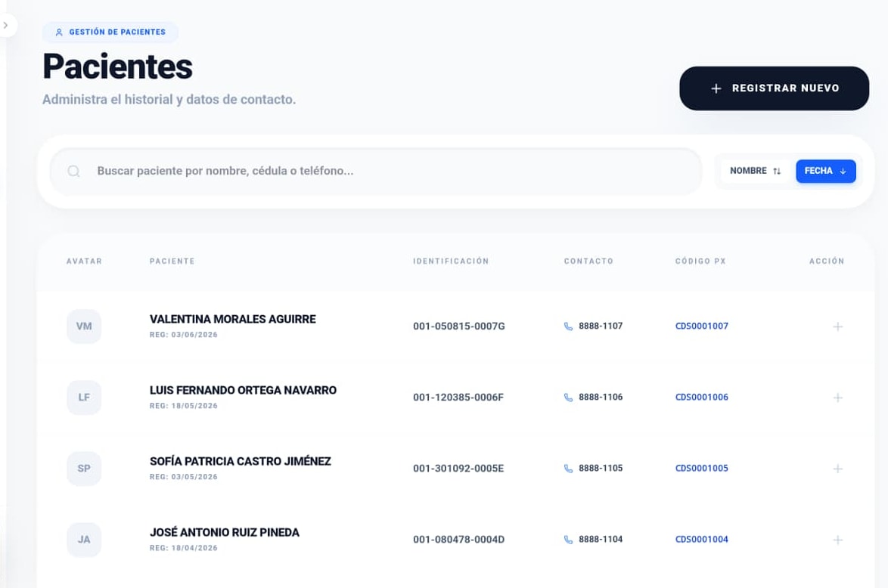Screen dimensions: 888x588
Task: Click phone icon beside 8888-1104
Action: [568, 540]
